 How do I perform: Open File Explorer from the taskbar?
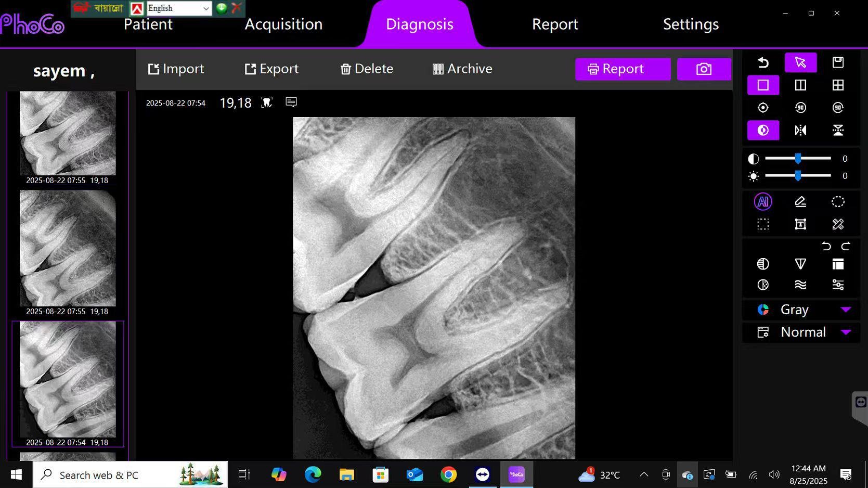(346, 474)
